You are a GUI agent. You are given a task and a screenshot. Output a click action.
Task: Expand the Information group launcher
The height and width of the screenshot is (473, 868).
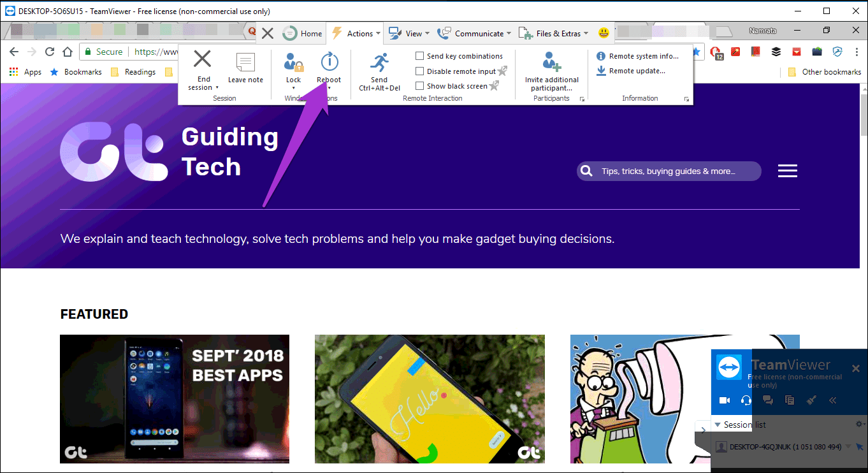686,99
